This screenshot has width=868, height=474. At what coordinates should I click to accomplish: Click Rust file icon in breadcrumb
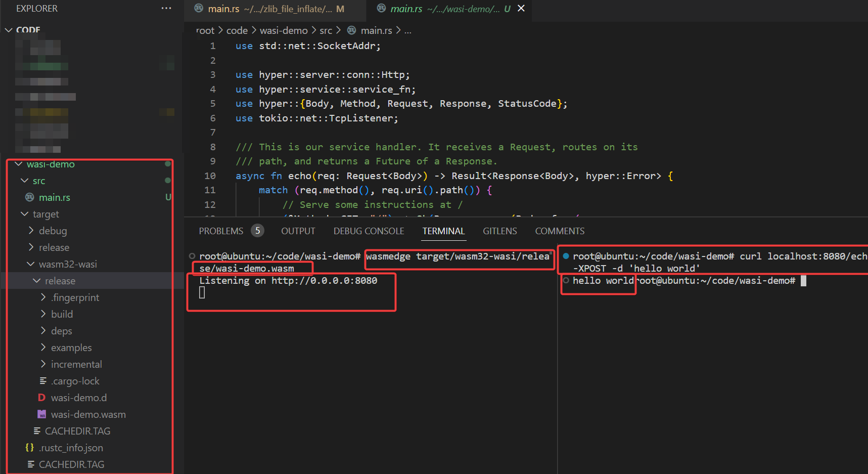[351, 30]
